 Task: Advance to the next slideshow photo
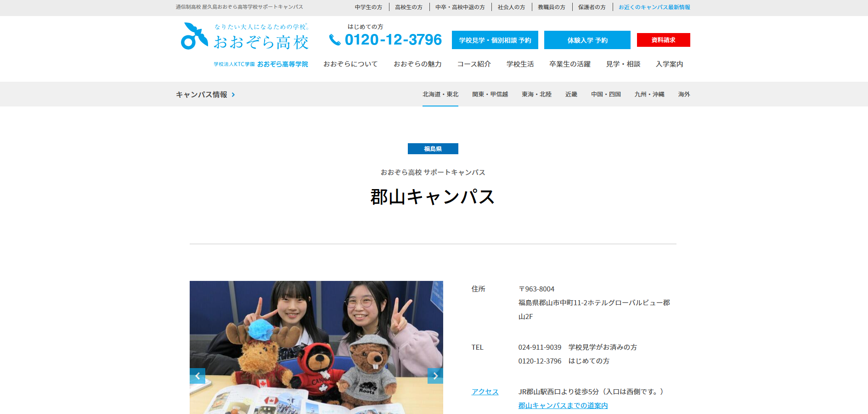(435, 376)
